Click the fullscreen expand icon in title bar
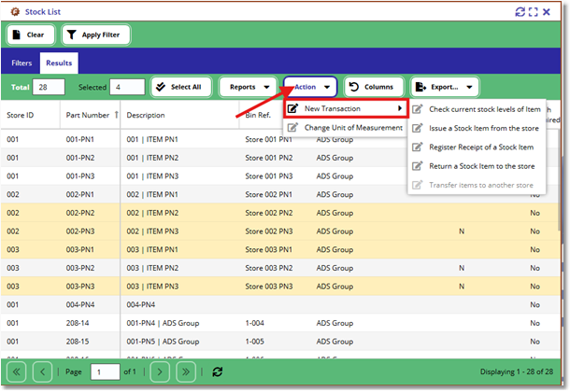This screenshot has width=570, height=392. [534, 12]
